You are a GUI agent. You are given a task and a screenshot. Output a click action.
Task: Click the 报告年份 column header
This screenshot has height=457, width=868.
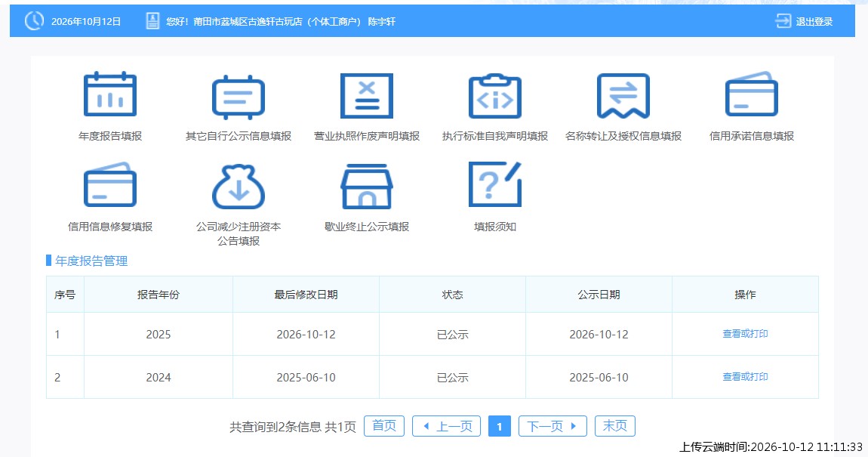click(x=159, y=295)
